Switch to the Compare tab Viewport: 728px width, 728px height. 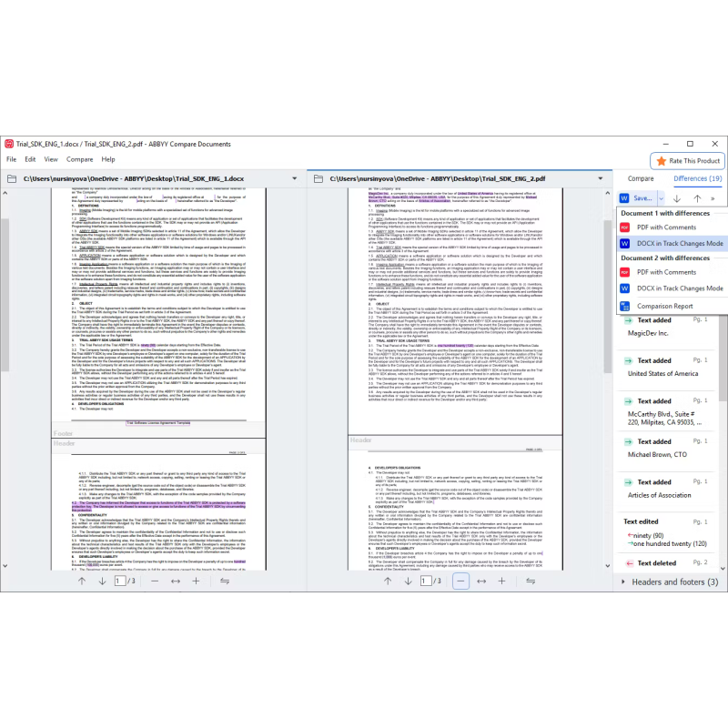click(x=641, y=179)
